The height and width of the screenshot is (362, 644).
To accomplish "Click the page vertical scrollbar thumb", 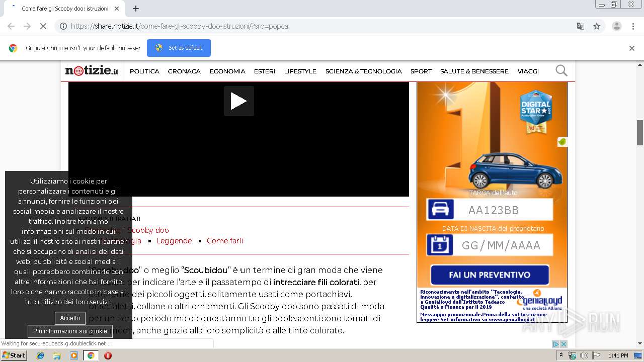I will (640, 132).
